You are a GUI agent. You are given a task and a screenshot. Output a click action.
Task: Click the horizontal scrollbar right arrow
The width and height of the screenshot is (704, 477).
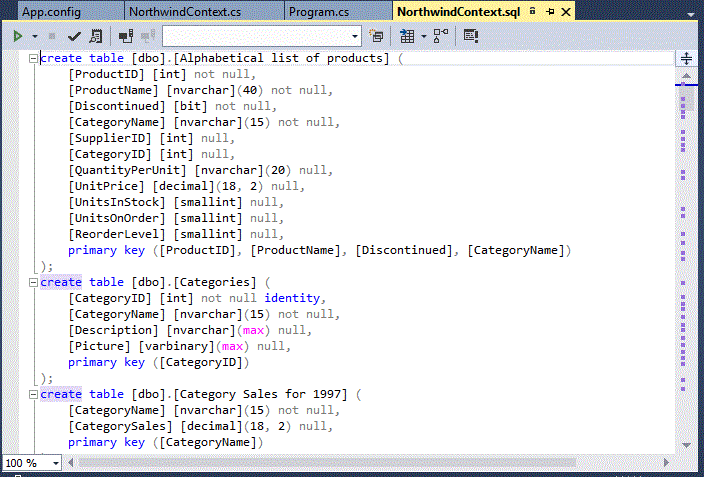(x=666, y=462)
